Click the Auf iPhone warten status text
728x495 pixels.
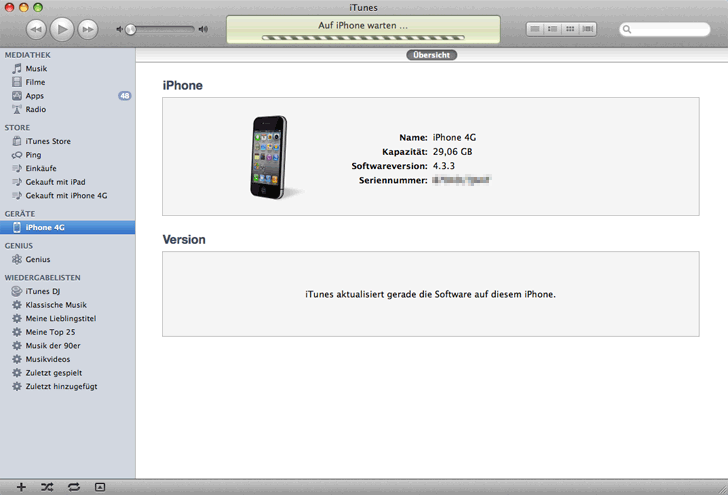363,26
